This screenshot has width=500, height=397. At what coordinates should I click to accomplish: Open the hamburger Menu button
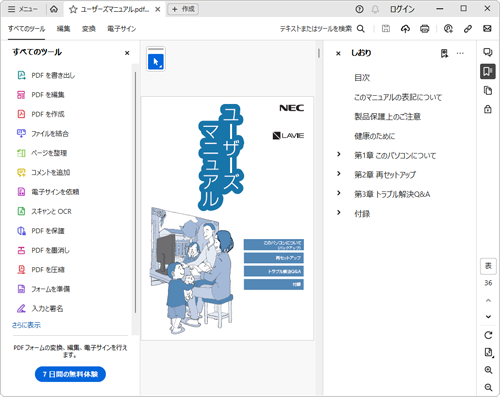[23, 9]
